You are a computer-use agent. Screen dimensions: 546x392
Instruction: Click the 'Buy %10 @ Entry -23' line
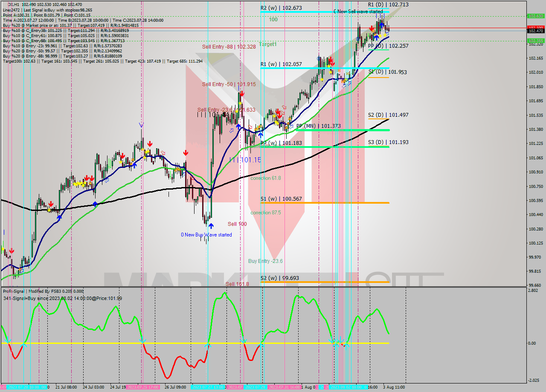[62, 46]
